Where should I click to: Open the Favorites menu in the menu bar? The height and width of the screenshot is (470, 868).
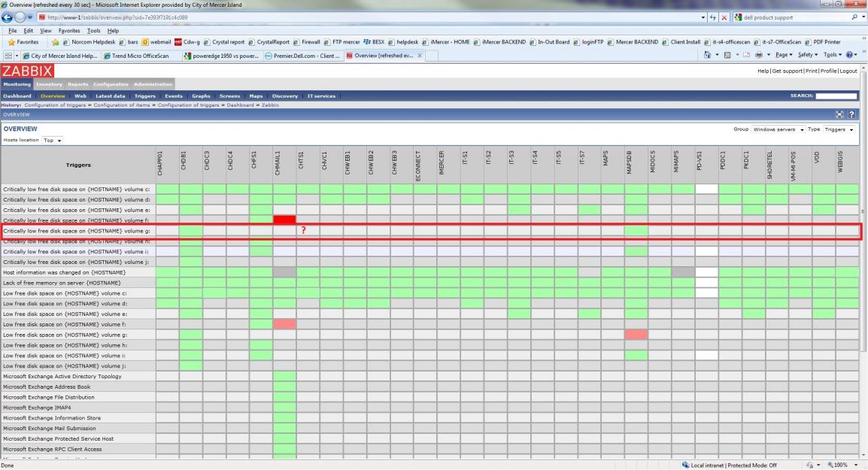(68, 31)
